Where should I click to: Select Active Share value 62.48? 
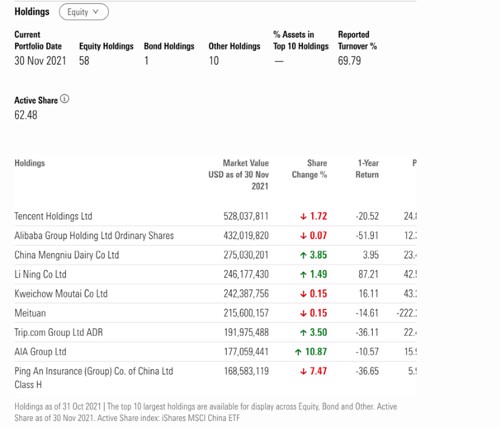[26, 115]
